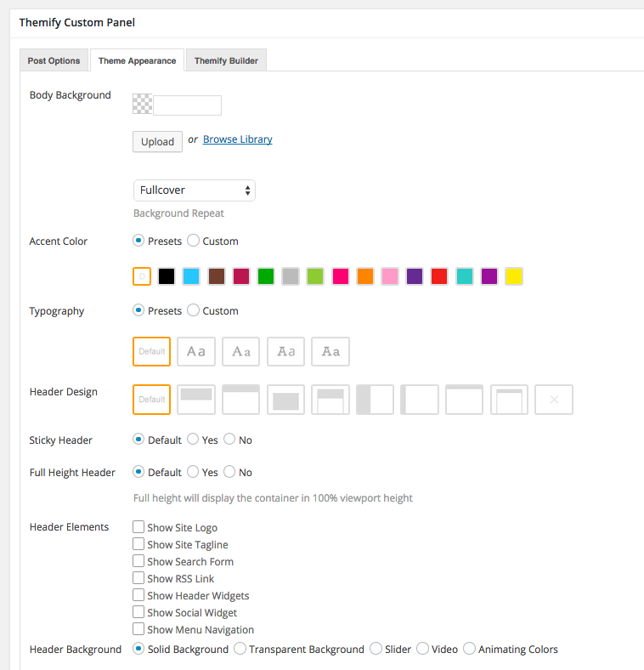Select Presets for Typography
This screenshot has width=644, height=670.
[138, 309]
